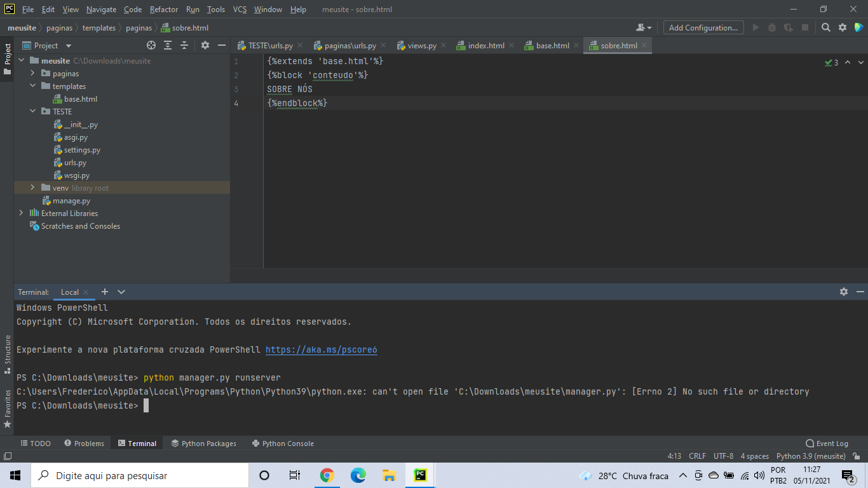Open Project panel gear settings

[x=205, y=45]
